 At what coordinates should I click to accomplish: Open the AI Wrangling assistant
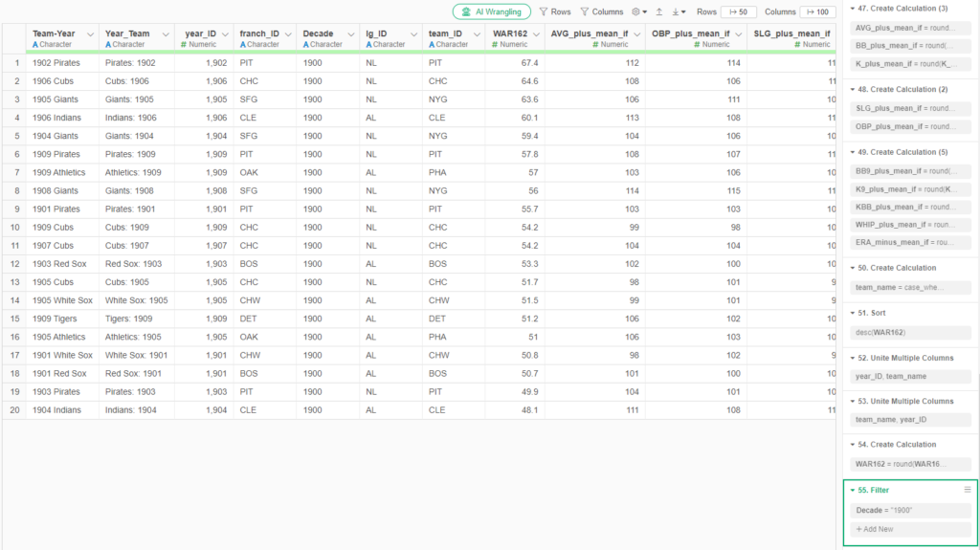click(x=491, y=11)
